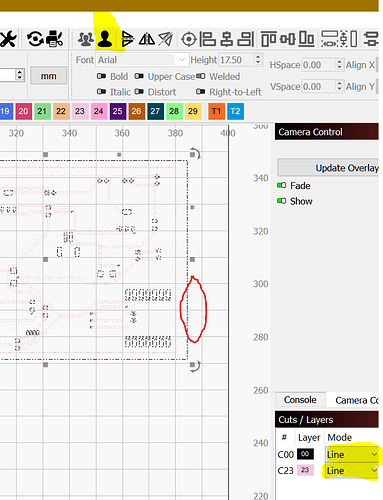The image size is (383, 500).
Task: Switch to the Camera Control tab
Action: [x=356, y=400]
